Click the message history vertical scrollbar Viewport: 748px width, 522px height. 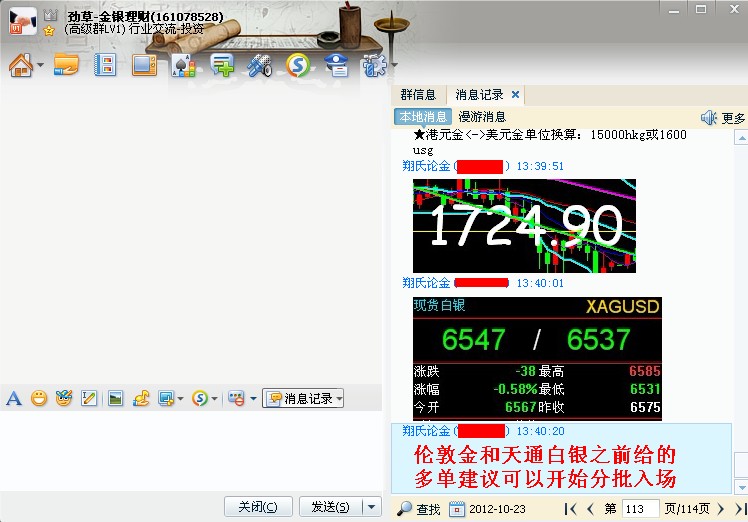[x=739, y=300]
